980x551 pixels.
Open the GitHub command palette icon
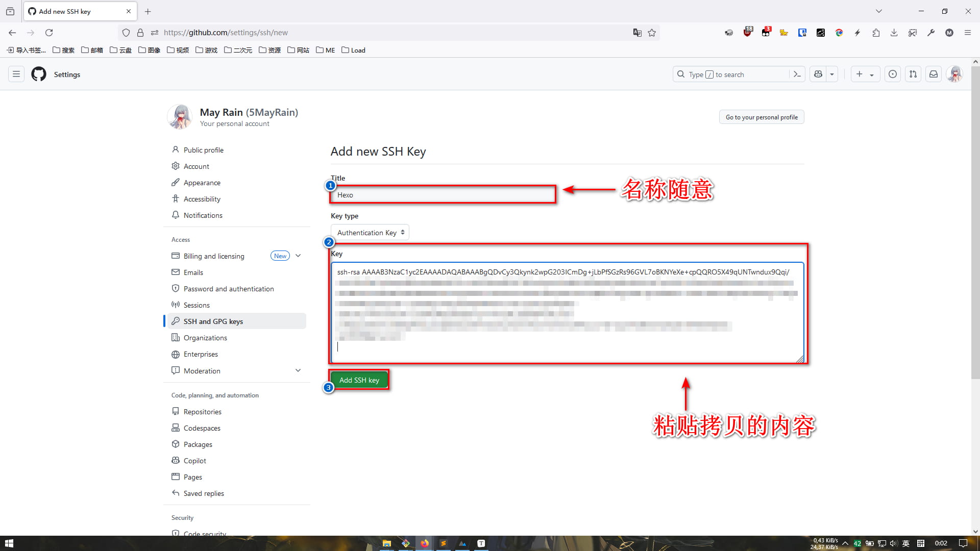797,74
